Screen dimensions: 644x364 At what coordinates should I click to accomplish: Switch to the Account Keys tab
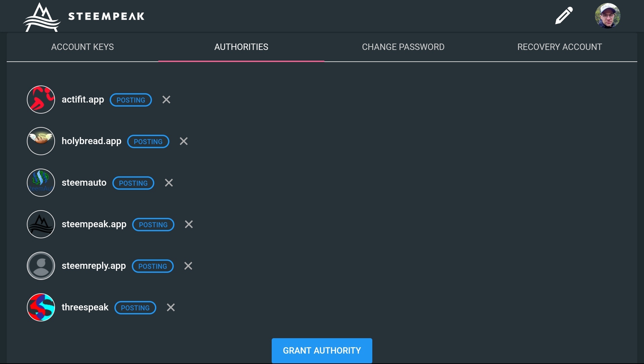pos(83,47)
